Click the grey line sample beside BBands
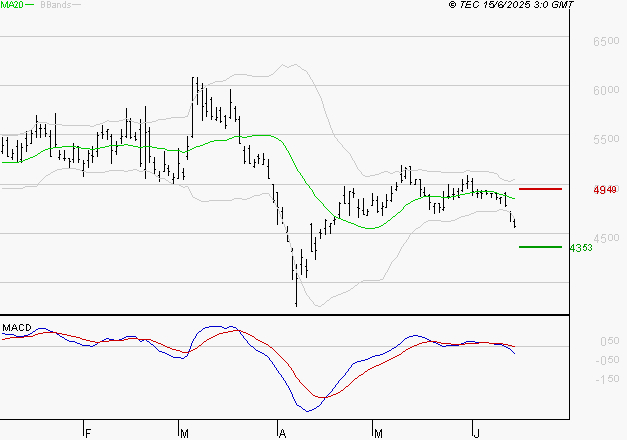 tap(77, 5)
